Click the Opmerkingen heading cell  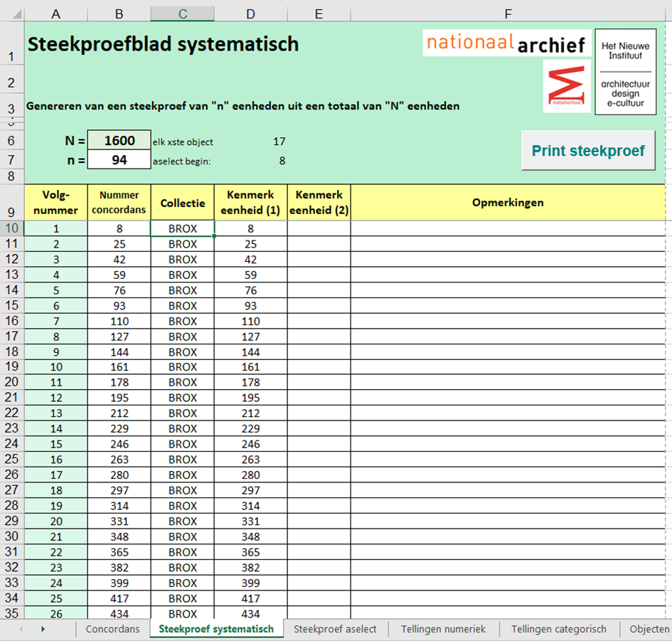click(x=508, y=202)
